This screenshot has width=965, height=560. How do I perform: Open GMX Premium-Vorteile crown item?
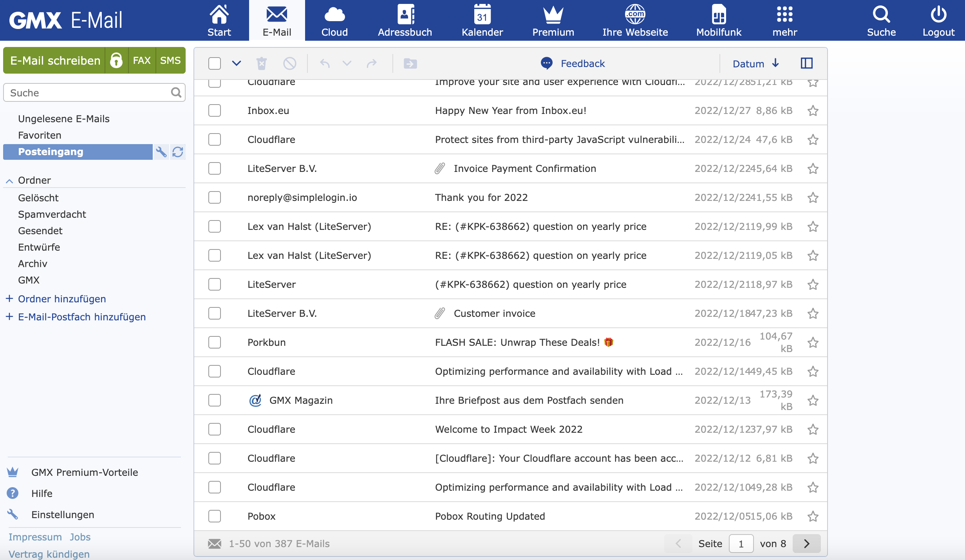click(72, 472)
